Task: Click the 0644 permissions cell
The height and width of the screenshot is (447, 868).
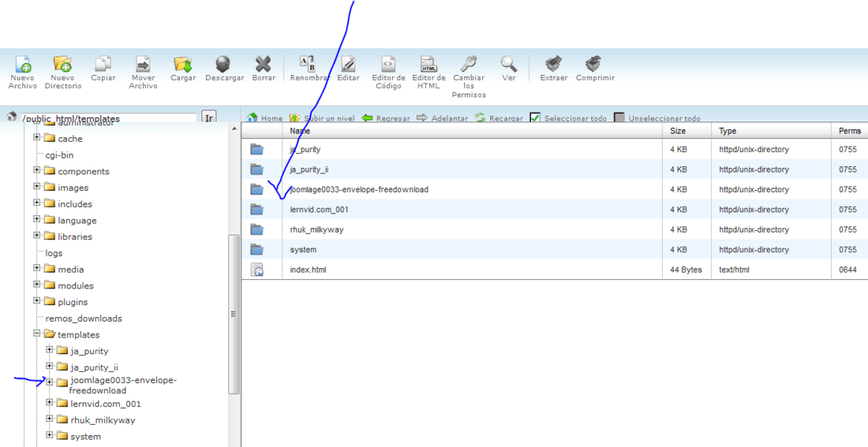Action: click(x=847, y=270)
